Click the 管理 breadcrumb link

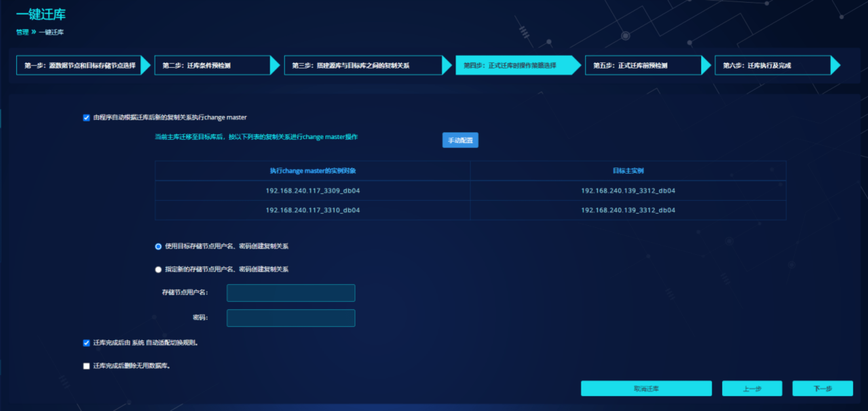click(x=22, y=32)
